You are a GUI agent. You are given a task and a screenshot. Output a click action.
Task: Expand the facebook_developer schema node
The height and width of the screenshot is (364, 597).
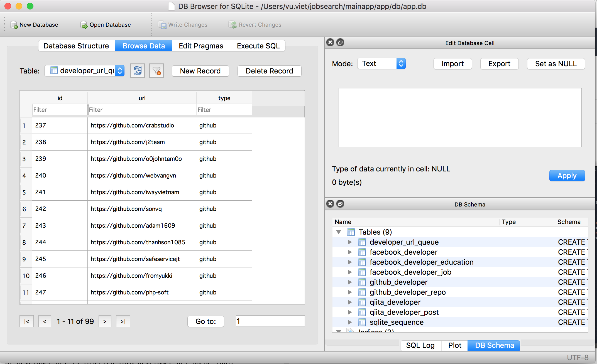349,252
